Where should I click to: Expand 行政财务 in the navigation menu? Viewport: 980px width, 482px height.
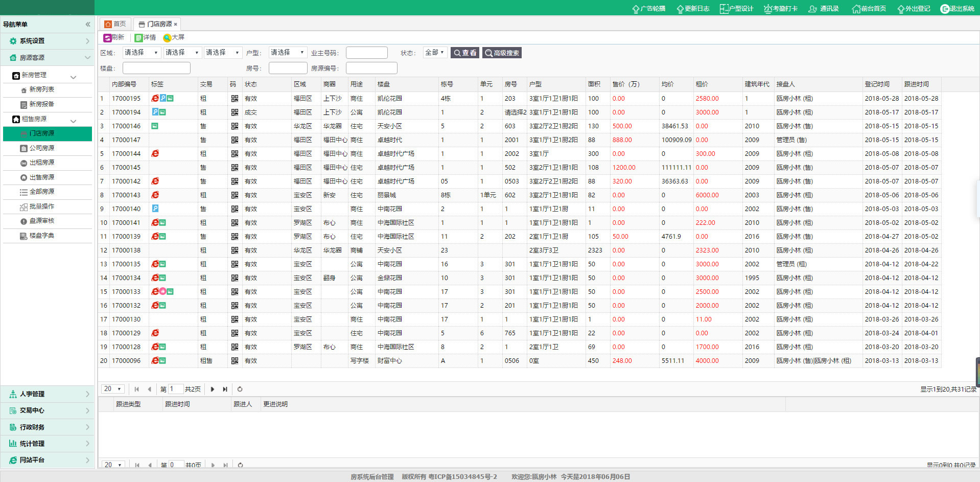tap(47, 427)
